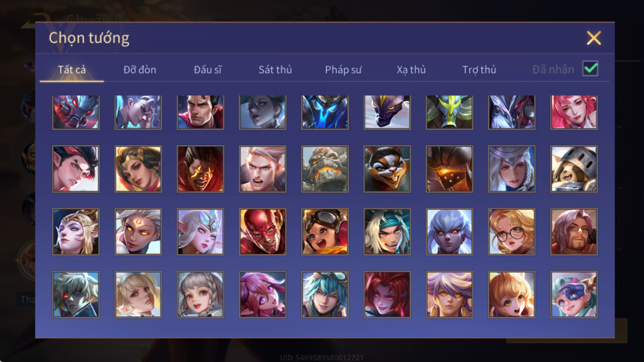Open the Trợ thủ tab
Image resolution: width=644 pixels, height=362 pixels.
(479, 70)
